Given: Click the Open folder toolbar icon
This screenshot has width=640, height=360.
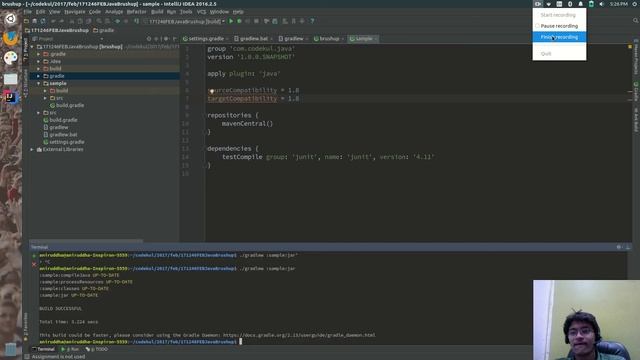Looking at the screenshot, I should (x=27, y=21).
